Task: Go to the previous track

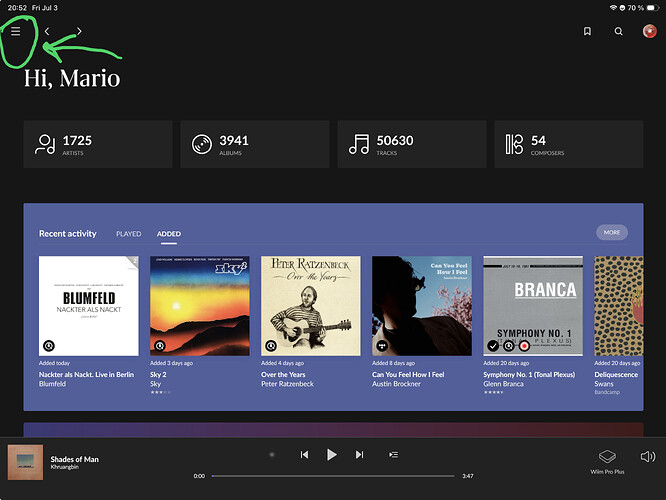Action: coord(304,455)
